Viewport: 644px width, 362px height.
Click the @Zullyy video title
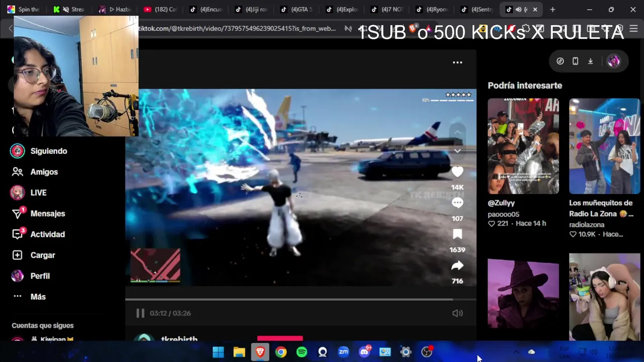pos(501,203)
